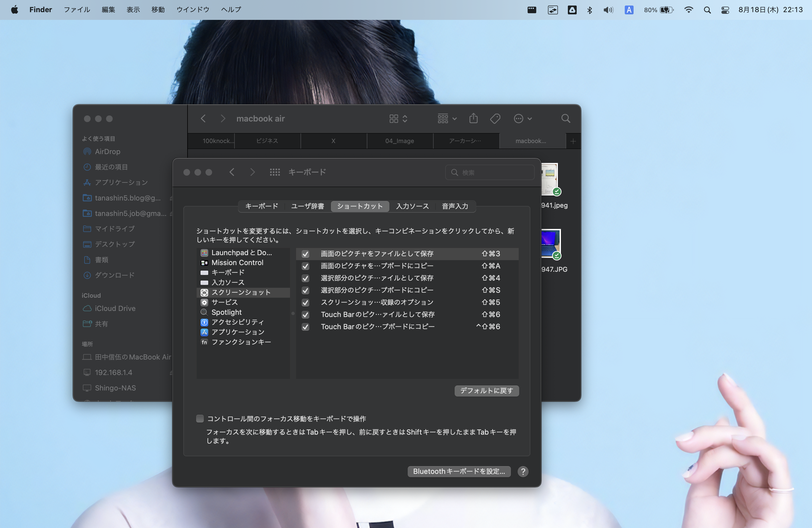Image resolution: width=812 pixels, height=528 pixels.
Task: Open Finder action ellipsis menu
Action: tap(523, 119)
